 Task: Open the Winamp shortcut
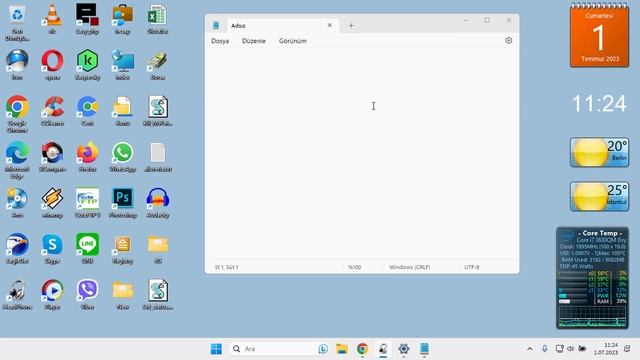point(52,203)
